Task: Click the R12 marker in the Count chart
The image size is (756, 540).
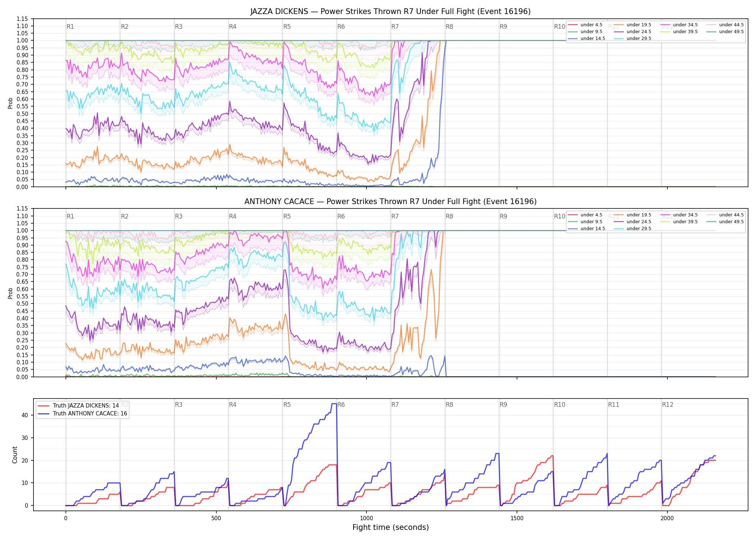Action: [667, 405]
